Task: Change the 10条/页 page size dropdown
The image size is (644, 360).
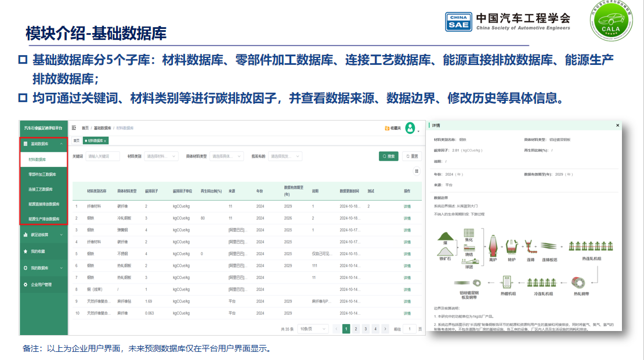Action: pyautogui.click(x=312, y=329)
